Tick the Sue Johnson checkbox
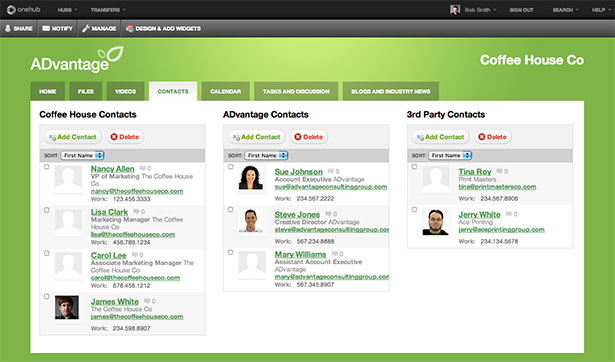Screen dimensions: 615x362 coord(231,167)
